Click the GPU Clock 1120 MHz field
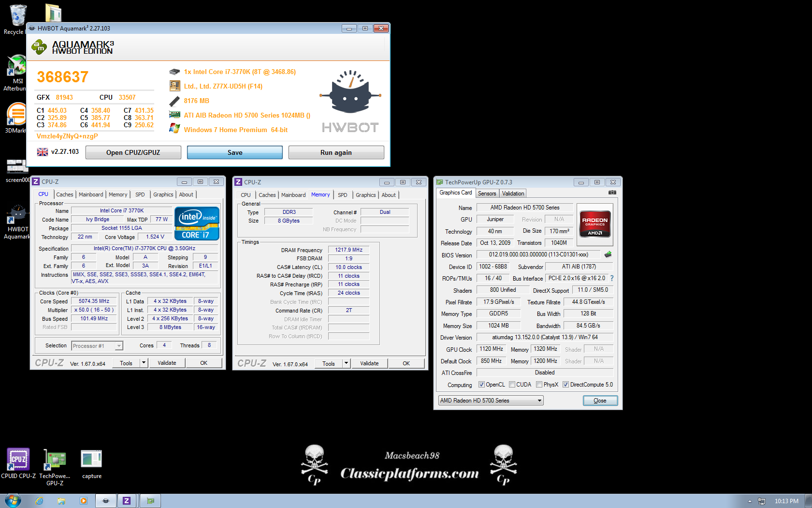Screen dimensions: 812x508 click(492, 349)
